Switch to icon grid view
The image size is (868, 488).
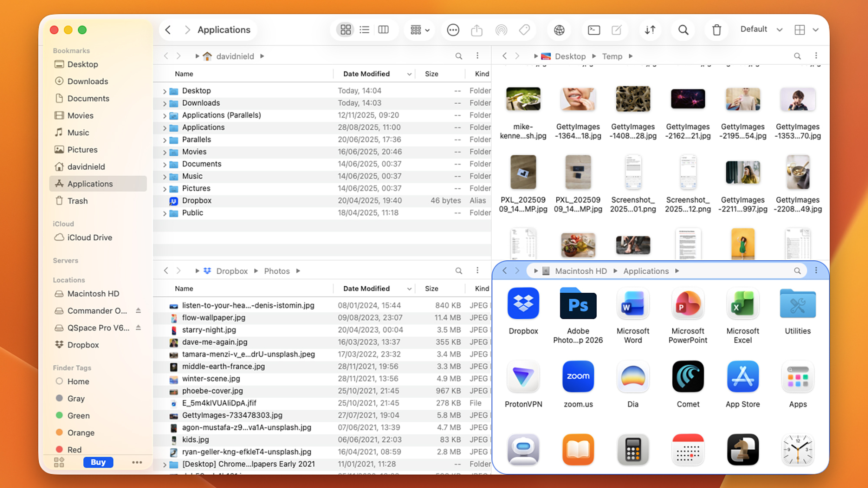(345, 29)
